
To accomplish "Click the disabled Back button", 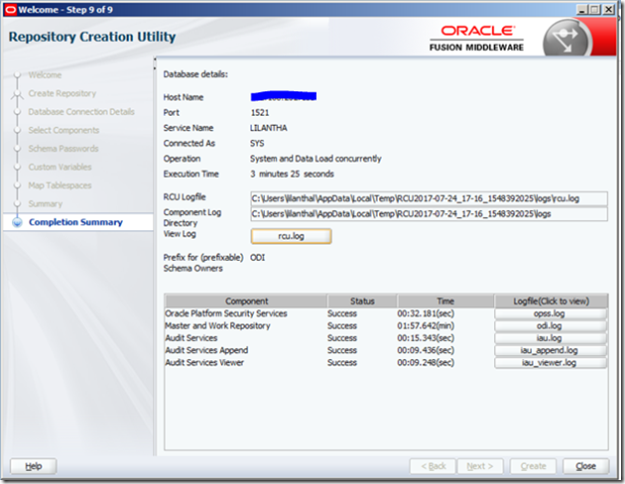I will pos(433,466).
